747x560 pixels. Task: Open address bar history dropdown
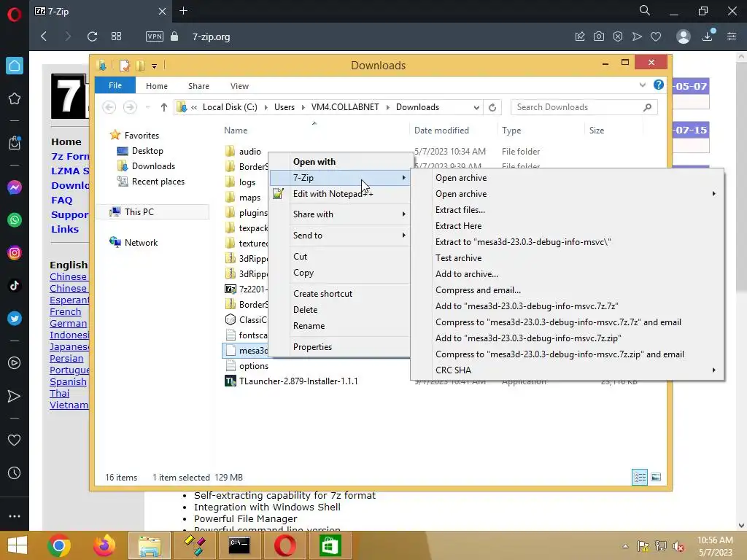tap(476, 108)
